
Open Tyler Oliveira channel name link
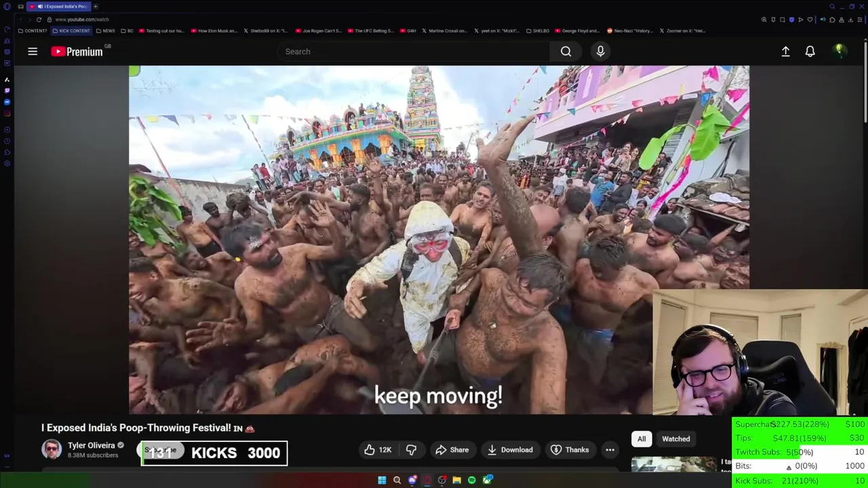point(91,445)
